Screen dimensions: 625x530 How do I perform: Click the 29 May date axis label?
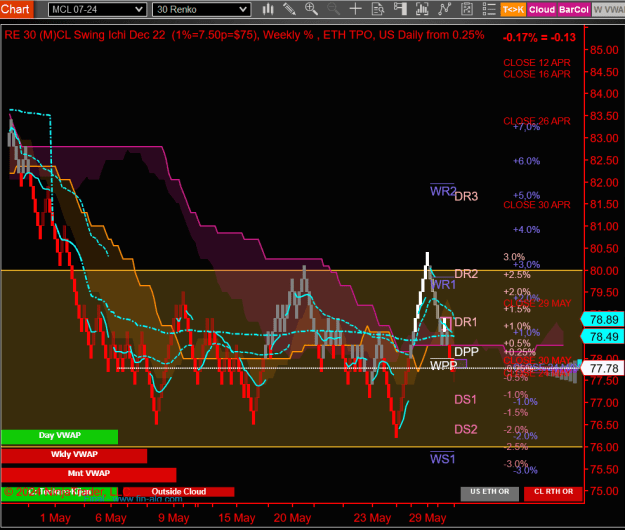coord(428,518)
